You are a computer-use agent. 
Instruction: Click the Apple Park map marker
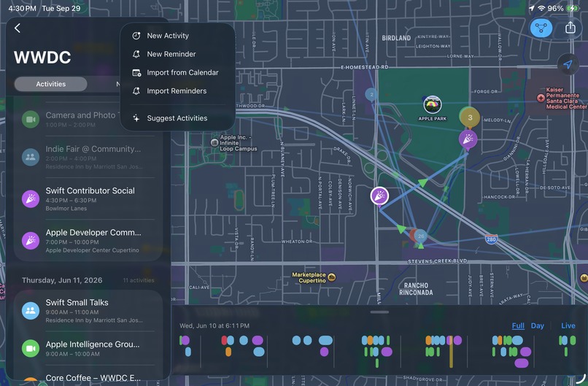[x=433, y=104]
